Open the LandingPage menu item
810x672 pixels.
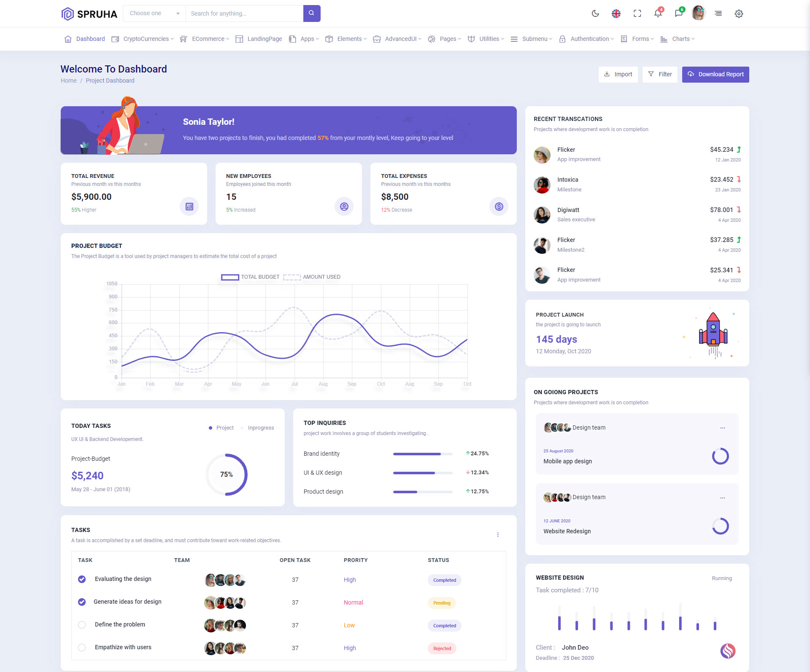click(x=264, y=39)
